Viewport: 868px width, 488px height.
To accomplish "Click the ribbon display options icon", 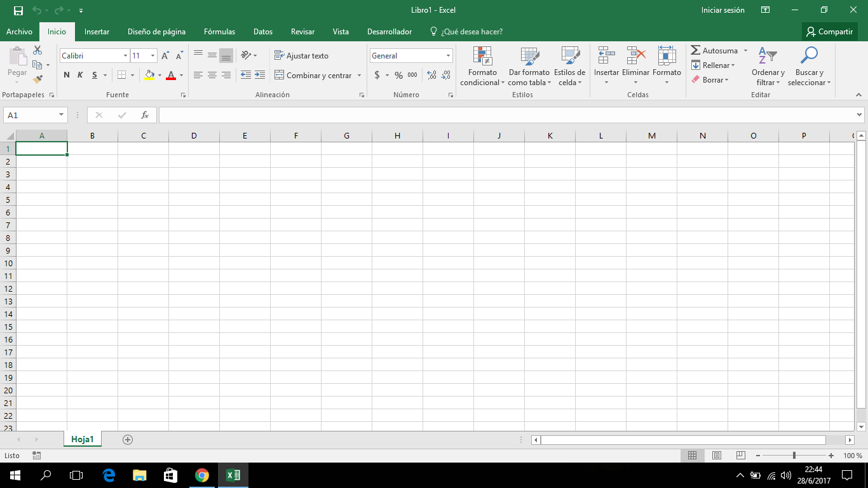I will click(x=766, y=10).
